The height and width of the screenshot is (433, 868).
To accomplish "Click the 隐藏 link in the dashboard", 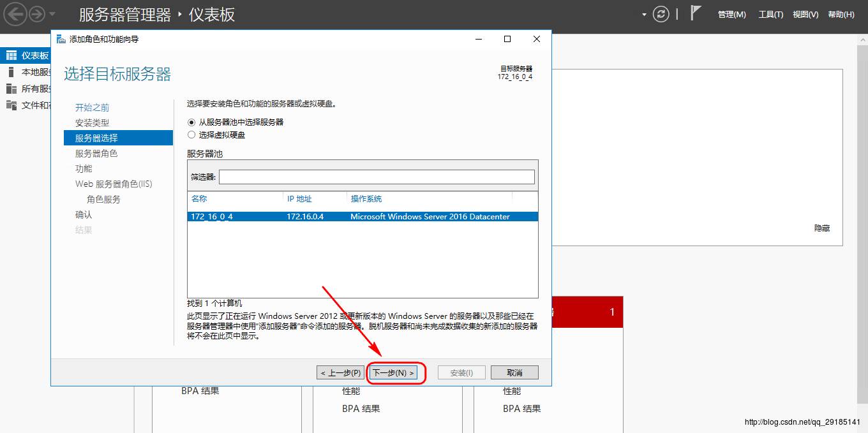I will coord(822,228).
